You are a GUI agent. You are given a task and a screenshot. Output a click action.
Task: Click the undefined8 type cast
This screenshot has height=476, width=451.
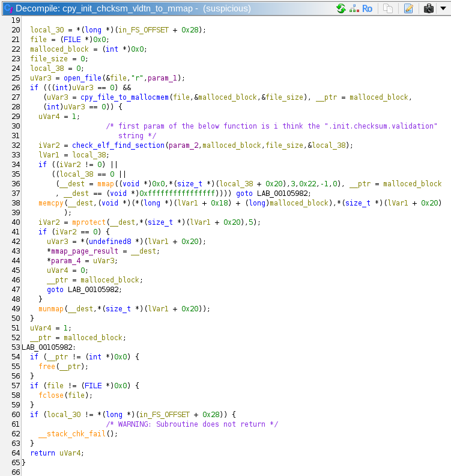point(110,242)
